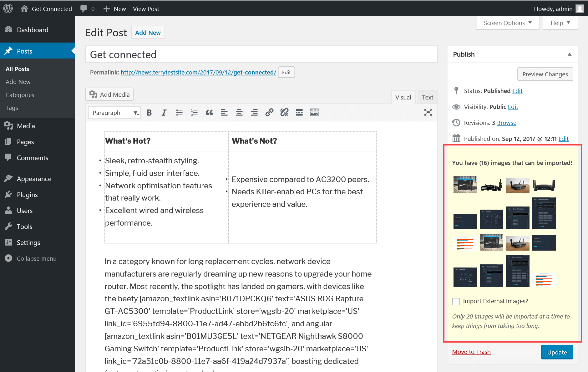Select the last chart thumbnail in bottom row
This screenshot has width=588, height=372.
pyautogui.click(x=544, y=280)
